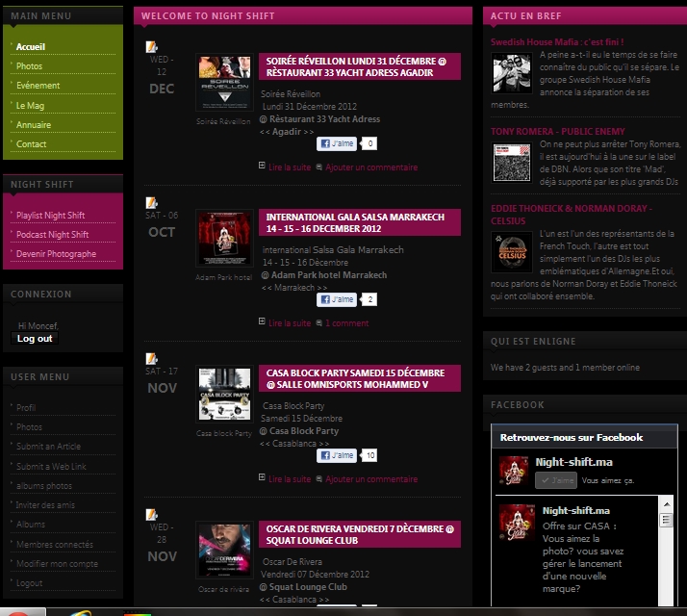The width and height of the screenshot is (687, 616).
Task: Click Lire la suite for Soirée Réveillon
Action: [290, 167]
